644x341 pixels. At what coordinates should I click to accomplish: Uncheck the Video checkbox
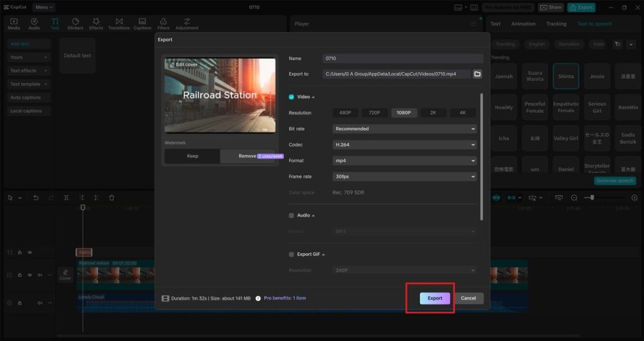coord(291,97)
